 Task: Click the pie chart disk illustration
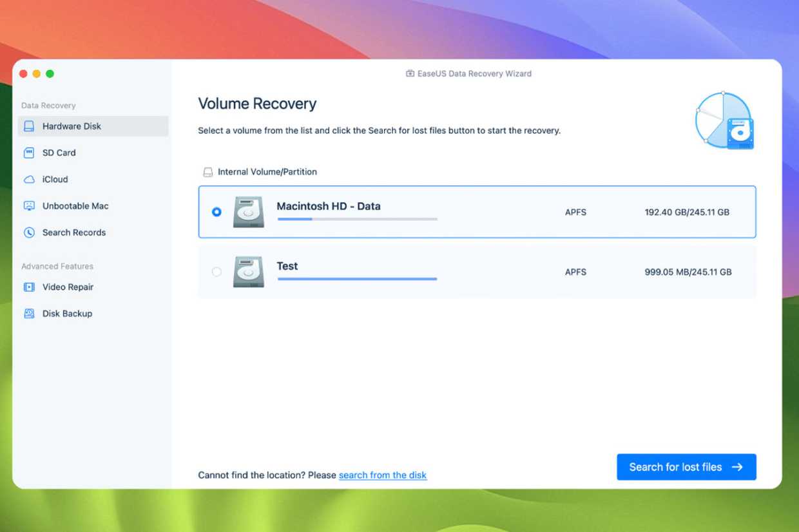click(x=723, y=120)
